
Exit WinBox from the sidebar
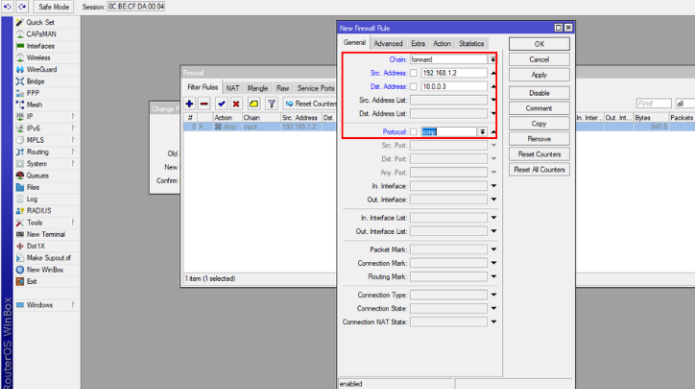coord(31,282)
